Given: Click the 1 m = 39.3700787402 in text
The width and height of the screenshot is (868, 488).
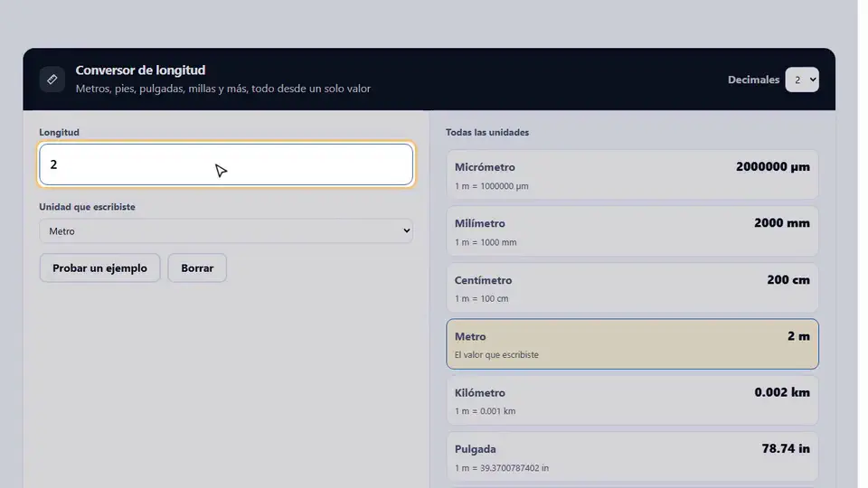Looking at the screenshot, I should 502,468.
